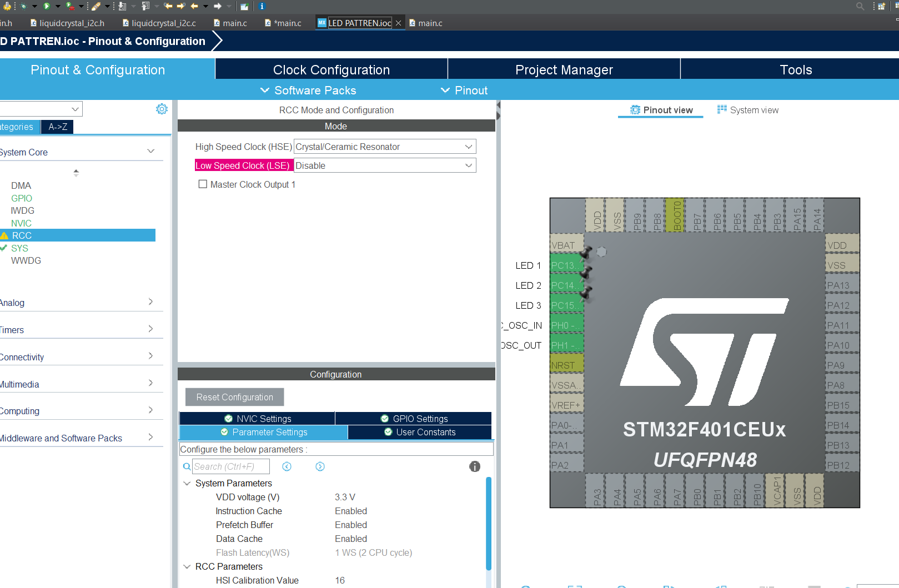The image size is (899, 588).
Task: Click the Reset Configuration button
Action: 234,397
